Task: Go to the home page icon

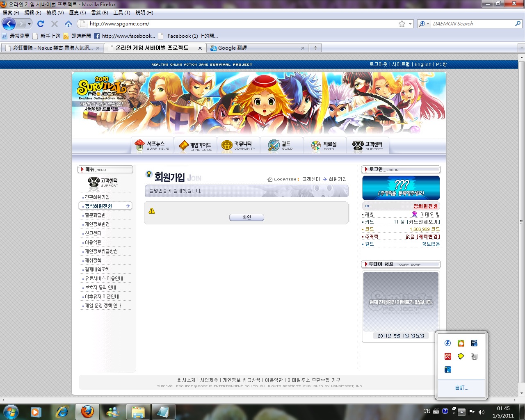Action: 68,24
